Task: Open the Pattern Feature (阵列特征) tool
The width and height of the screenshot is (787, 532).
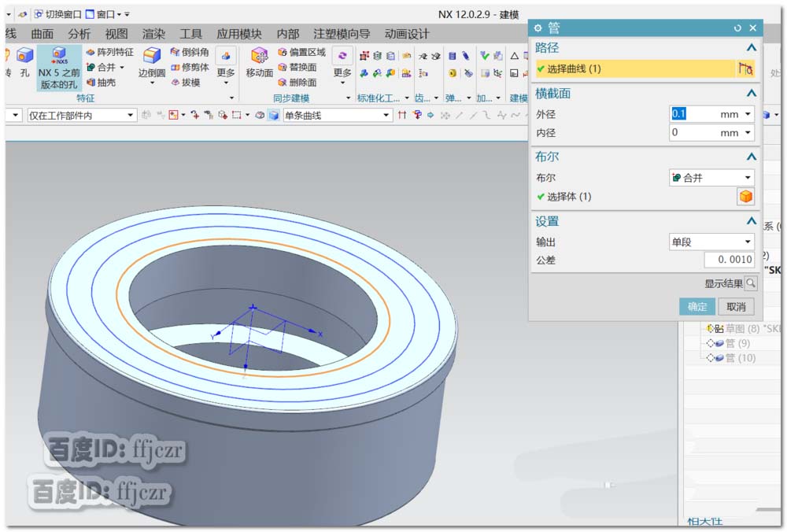Action: tap(110, 52)
